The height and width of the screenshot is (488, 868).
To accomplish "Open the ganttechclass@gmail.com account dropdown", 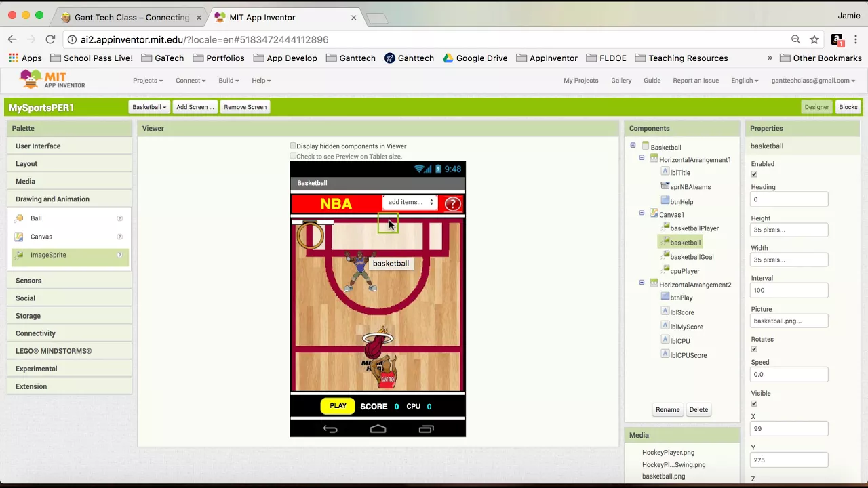I will coord(813,80).
